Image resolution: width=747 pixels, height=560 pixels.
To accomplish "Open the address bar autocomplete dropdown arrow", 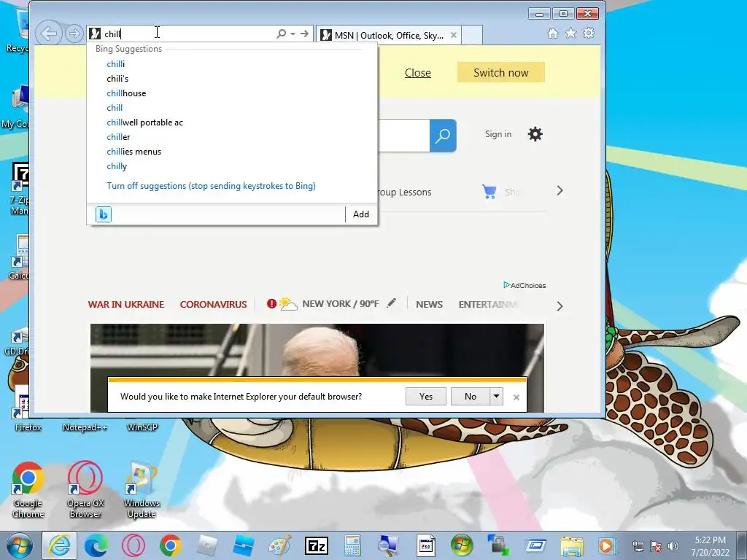I will [293, 34].
